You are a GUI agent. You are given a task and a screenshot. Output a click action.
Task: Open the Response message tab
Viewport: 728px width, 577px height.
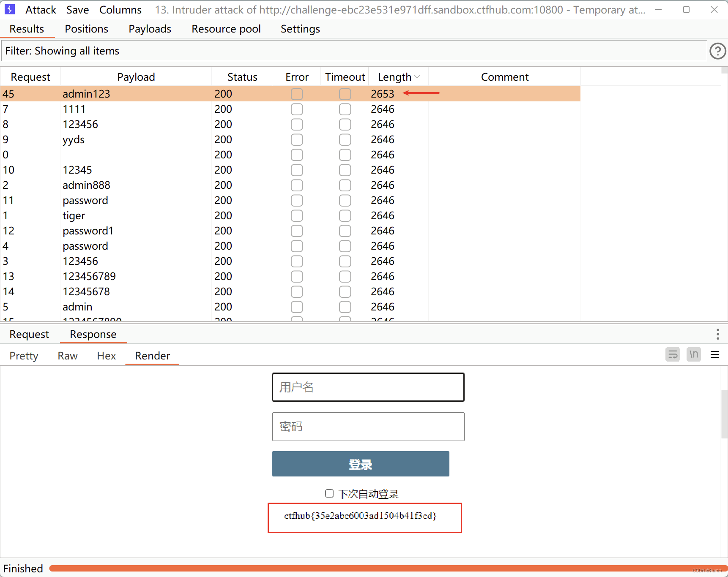coord(93,334)
